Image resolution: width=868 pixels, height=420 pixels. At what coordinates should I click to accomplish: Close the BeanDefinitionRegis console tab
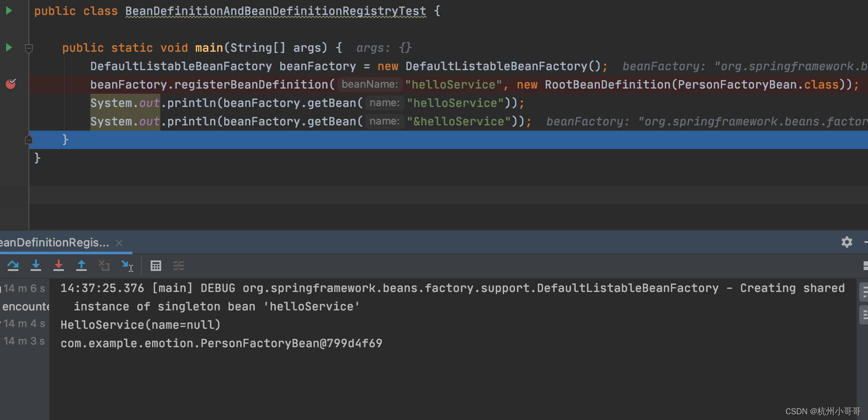[x=119, y=242]
